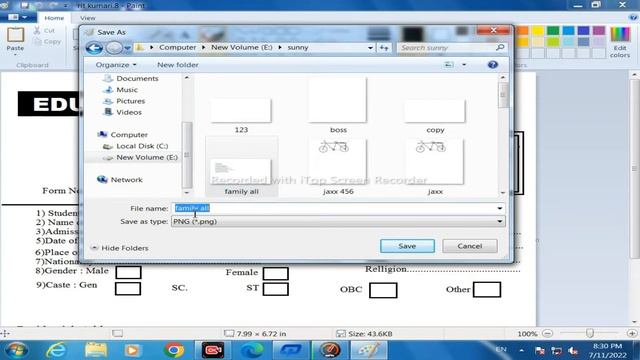Image resolution: width=640 pixels, height=360 pixels.
Task: Click the Back arrow in Save As dialog
Action: pyautogui.click(x=94, y=48)
